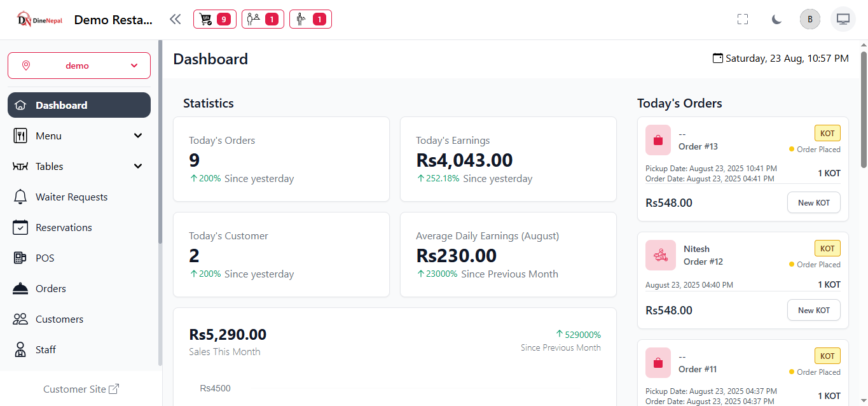Open the demo branch dropdown
Image resolution: width=868 pixels, height=406 pixels.
tap(79, 66)
